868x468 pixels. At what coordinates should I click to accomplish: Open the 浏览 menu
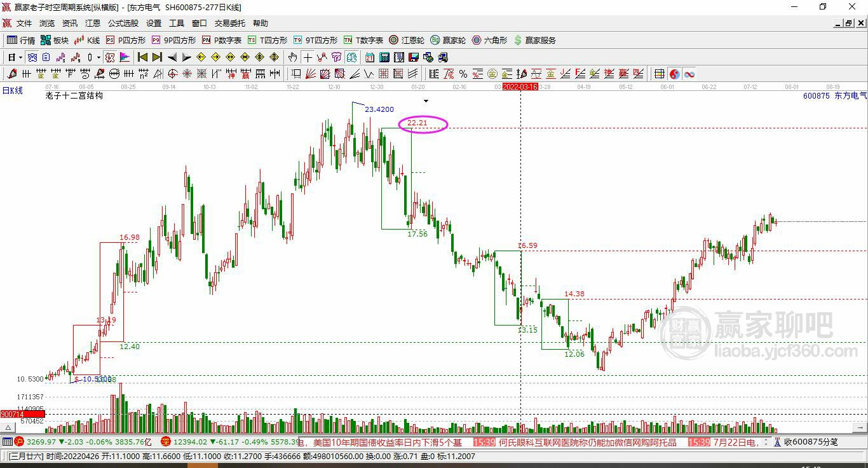point(47,24)
